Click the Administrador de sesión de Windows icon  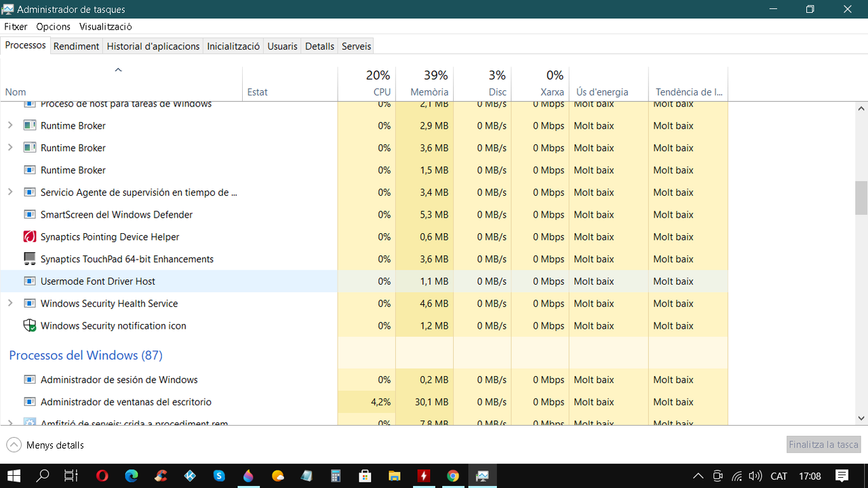click(x=30, y=380)
